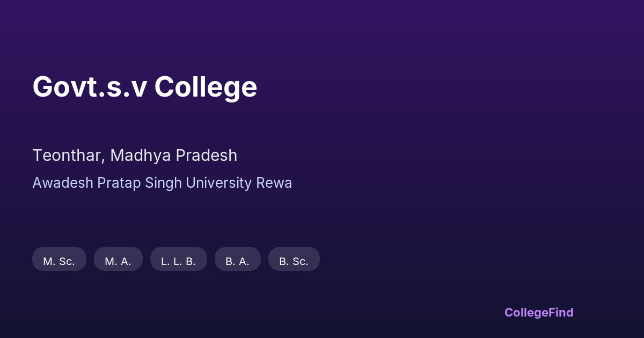Click the state name "Madhya Pradesh"

point(174,156)
